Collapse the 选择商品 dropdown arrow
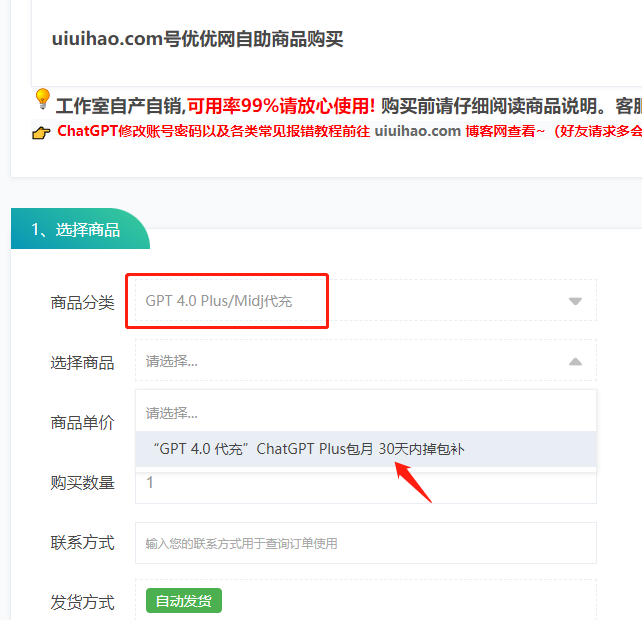This screenshot has width=642, height=620. click(575, 361)
